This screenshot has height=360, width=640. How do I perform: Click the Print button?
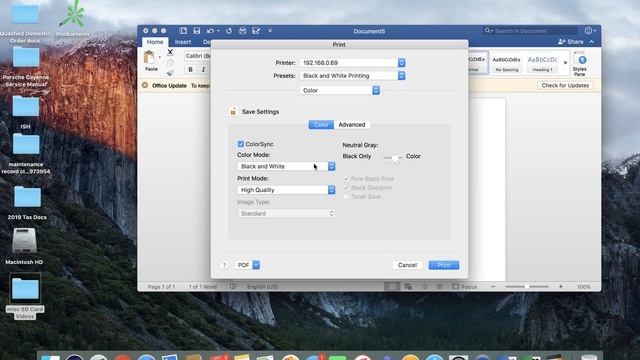444,265
